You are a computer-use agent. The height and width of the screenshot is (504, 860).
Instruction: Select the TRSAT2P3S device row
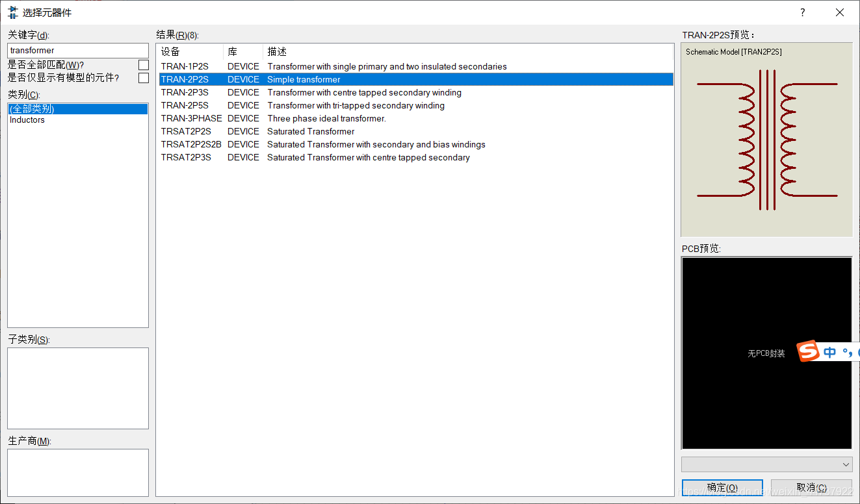(416, 157)
